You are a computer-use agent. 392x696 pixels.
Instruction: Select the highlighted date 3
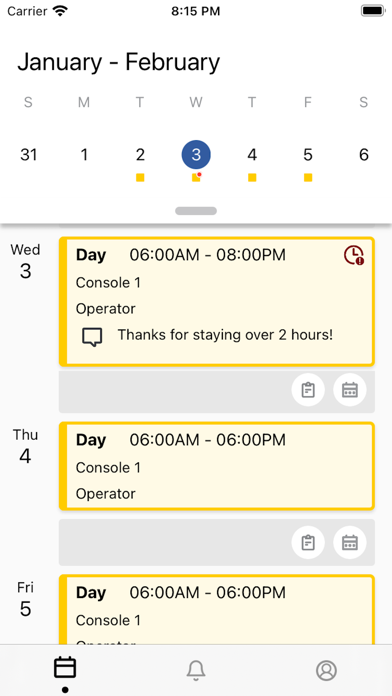point(196,155)
